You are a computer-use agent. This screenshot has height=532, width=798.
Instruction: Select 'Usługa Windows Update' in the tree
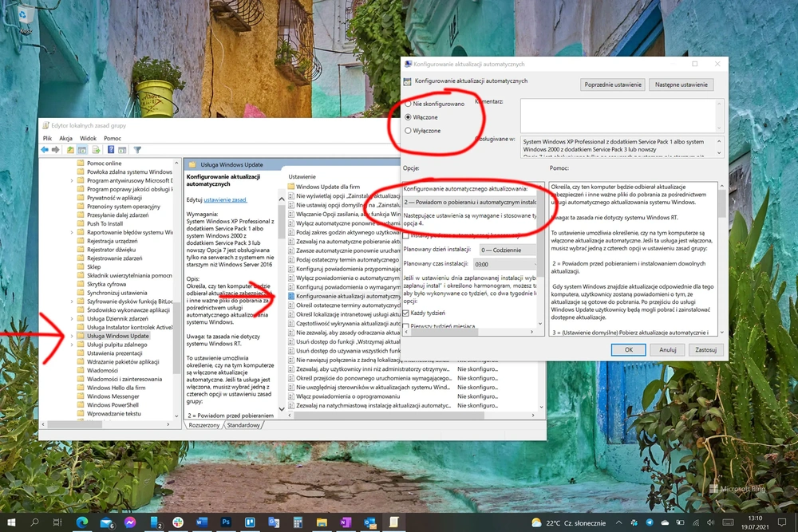tap(117, 336)
